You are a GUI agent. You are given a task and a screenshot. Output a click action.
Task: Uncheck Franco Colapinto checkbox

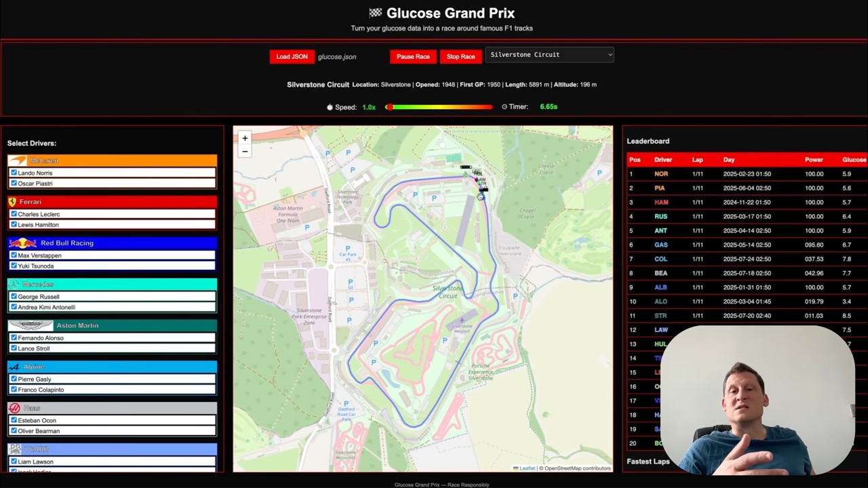(14, 390)
